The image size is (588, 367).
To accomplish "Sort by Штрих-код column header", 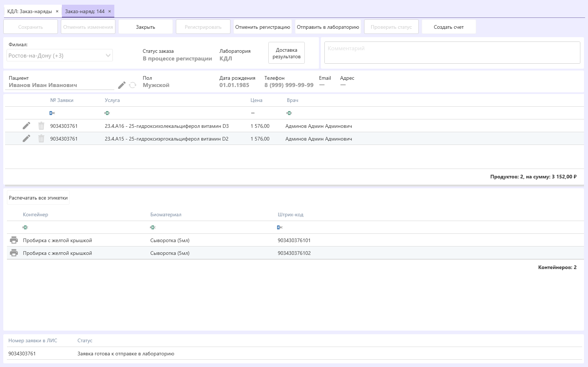I will coord(291,214).
